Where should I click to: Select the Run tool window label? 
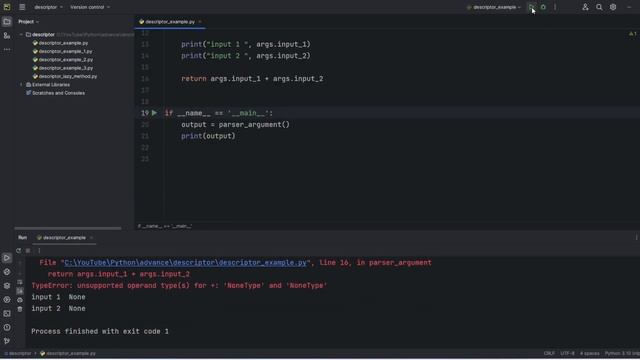pyautogui.click(x=22, y=238)
